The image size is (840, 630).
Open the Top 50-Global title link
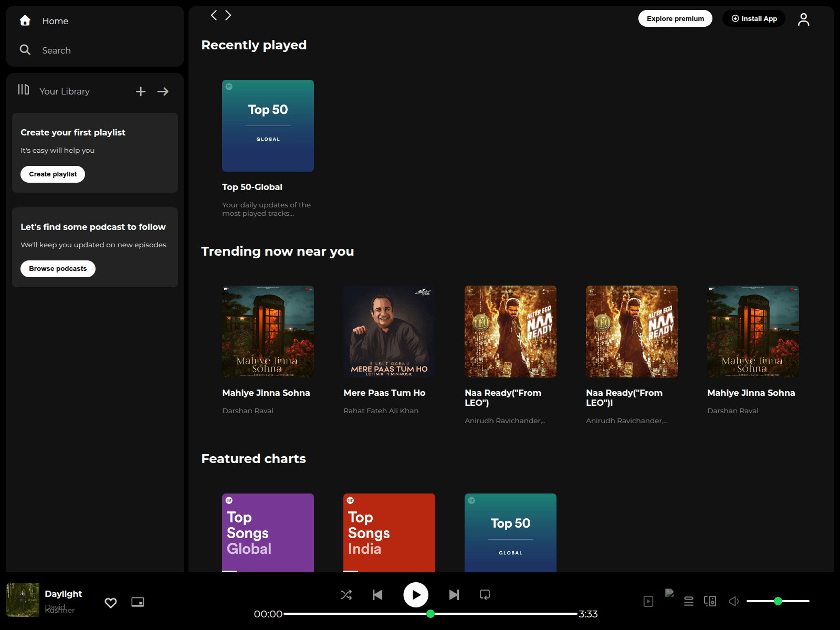click(x=252, y=187)
